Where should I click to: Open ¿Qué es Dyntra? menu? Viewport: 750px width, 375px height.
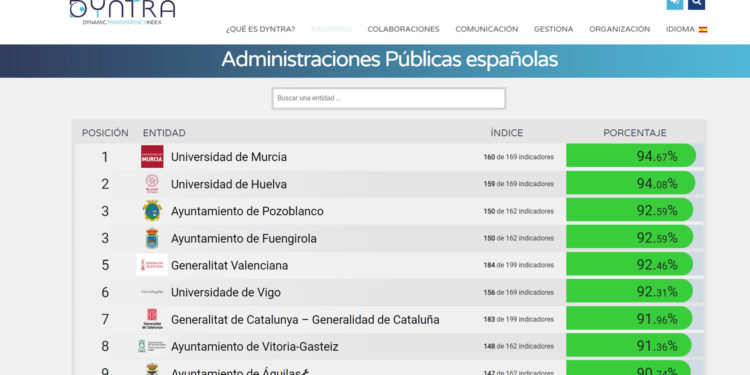[261, 29]
